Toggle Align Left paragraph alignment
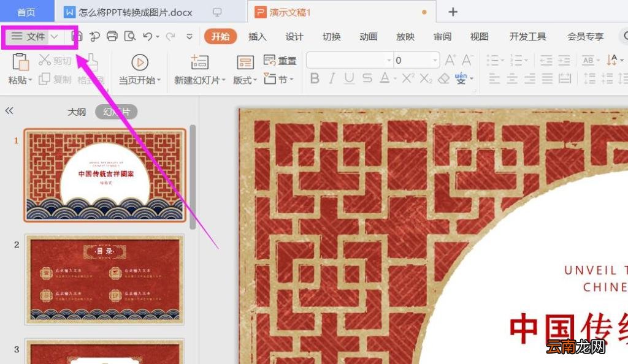The image size is (628, 364). click(495, 78)
